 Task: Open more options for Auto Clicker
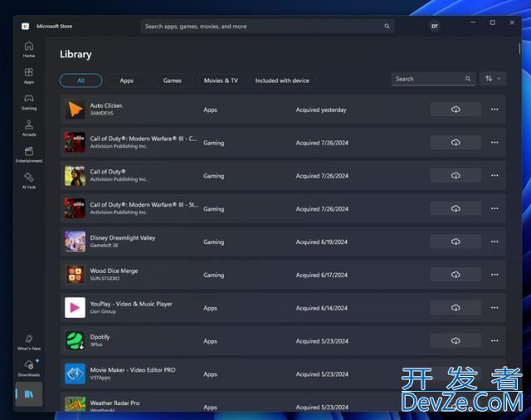[x=494, y=110]
